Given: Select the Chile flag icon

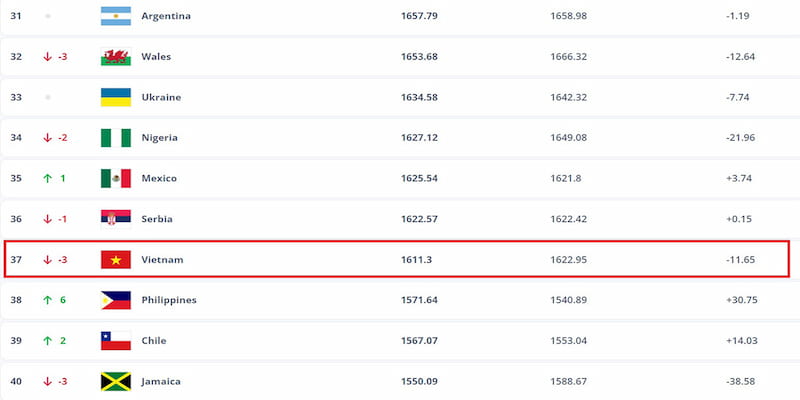Looking at the screenshot, I should tap(116, 341).
